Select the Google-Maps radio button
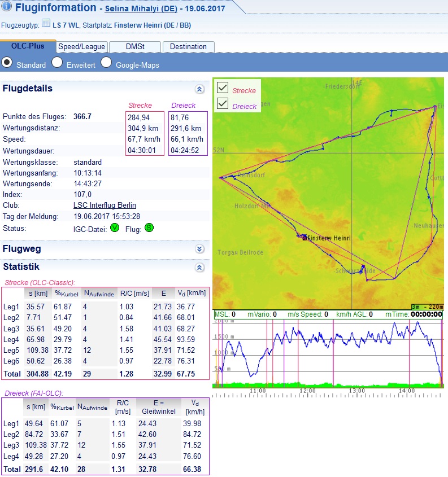Image resolution: width=448 pixels, height=477 pixels. click(x=106, y=63)
